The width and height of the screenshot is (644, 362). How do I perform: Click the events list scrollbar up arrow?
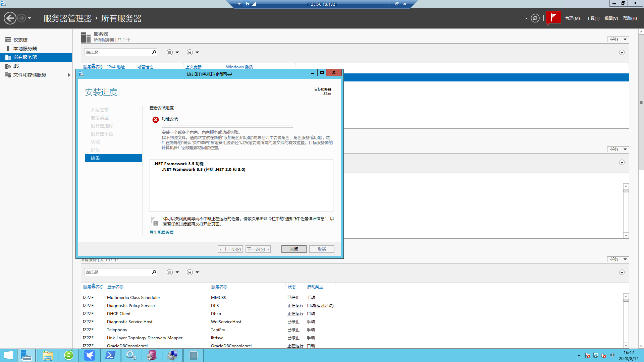click(626, 186)
